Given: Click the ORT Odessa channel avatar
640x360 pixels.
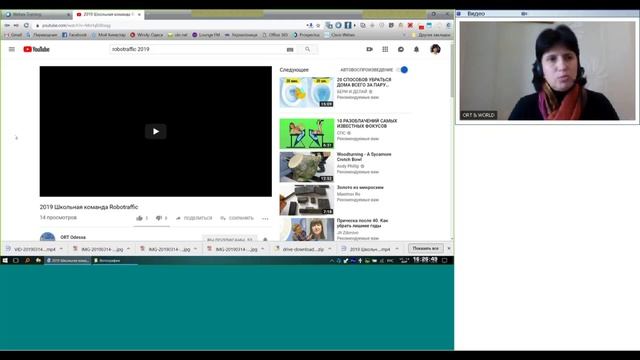Looking at the screenshot, I should point(47,237).
